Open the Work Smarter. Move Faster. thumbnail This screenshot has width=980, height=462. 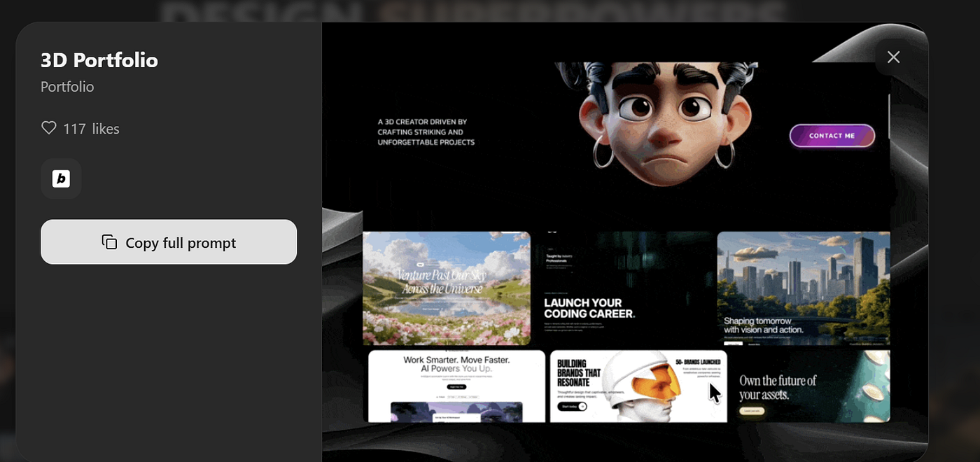click(456, 386)
